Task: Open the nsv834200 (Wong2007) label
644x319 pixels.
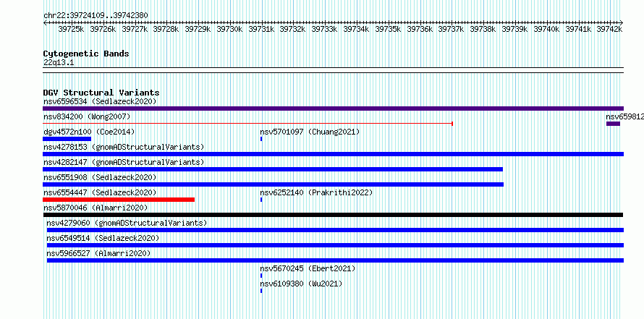Action: pyautogui.click(x=87, y=116)
